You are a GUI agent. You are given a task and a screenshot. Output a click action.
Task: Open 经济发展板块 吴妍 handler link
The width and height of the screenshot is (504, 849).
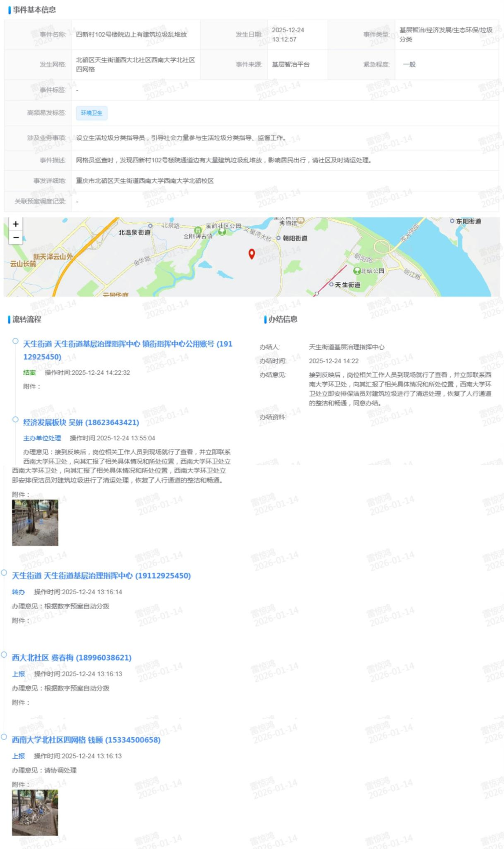81,422
